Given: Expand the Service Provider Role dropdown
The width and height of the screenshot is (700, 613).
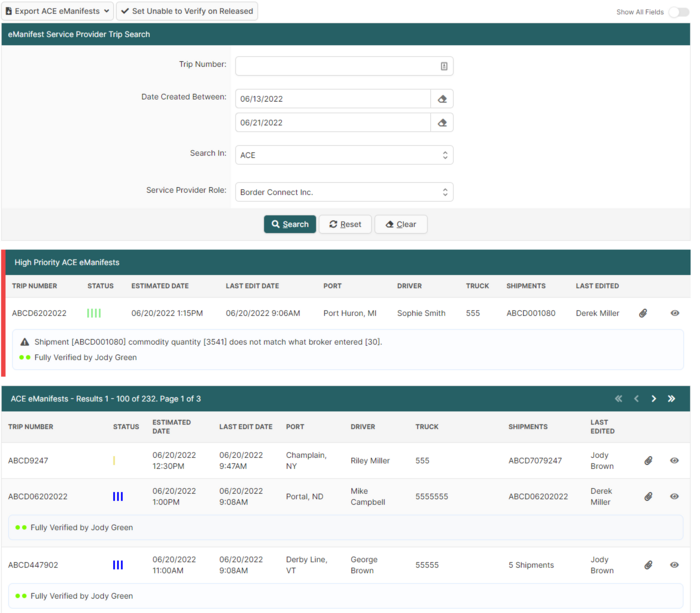Looking at the screenshot, I should (344, 192).
